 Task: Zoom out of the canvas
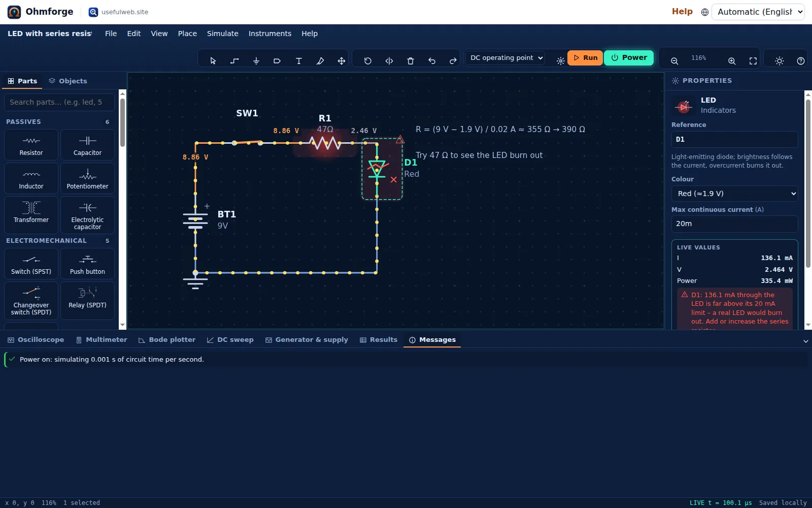674,60
